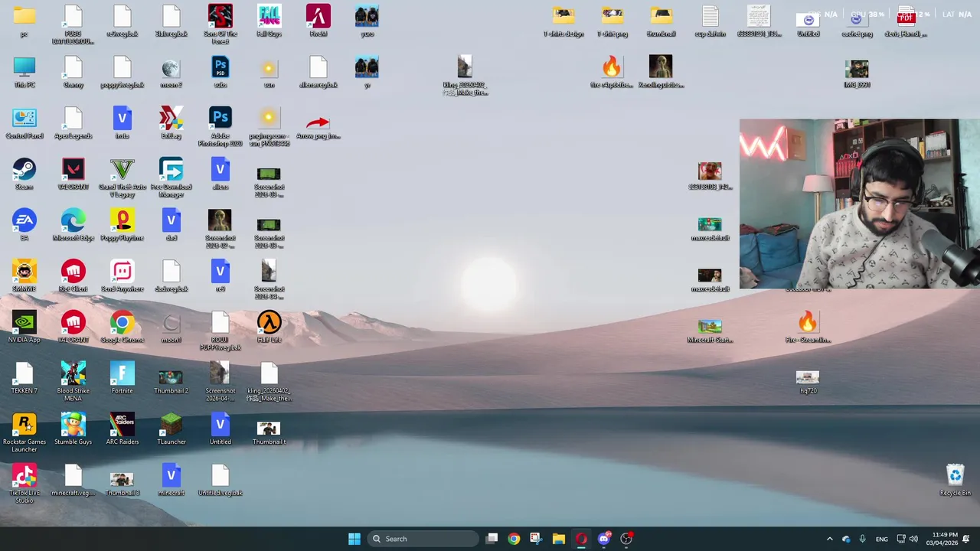Launch the Stumble Guys shortcut
Viewport: 980px width, 551px height.
[x=73, y=429]
